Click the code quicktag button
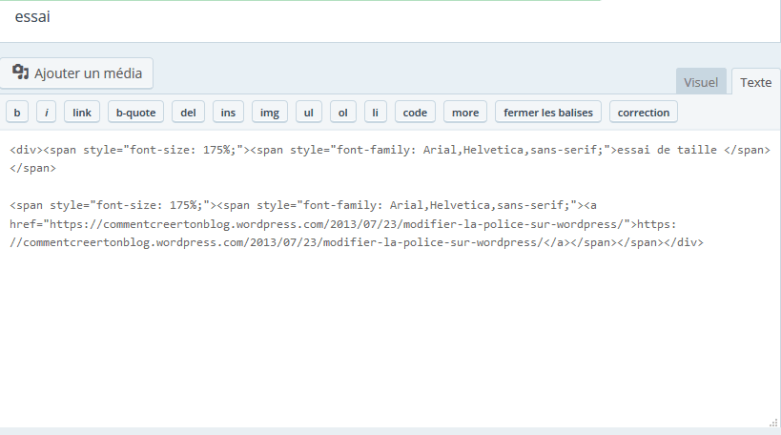Image resolution: width=781 pixels, height=435 pixels. click(x=415, y=112)
